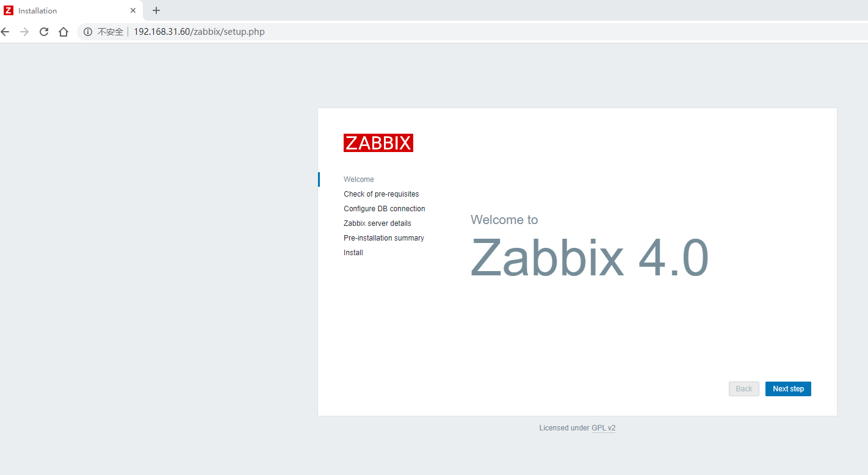Select Pre-installation summary step

(x=384, y=238)
